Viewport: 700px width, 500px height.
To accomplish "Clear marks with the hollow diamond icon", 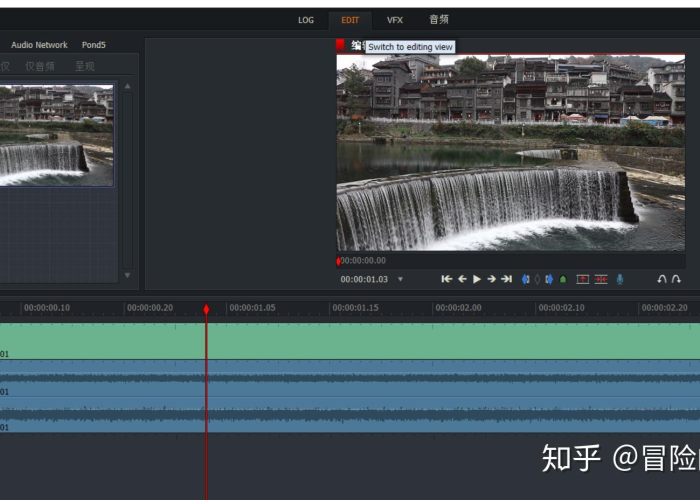I will pyautogui.click(x=537, y=279).
